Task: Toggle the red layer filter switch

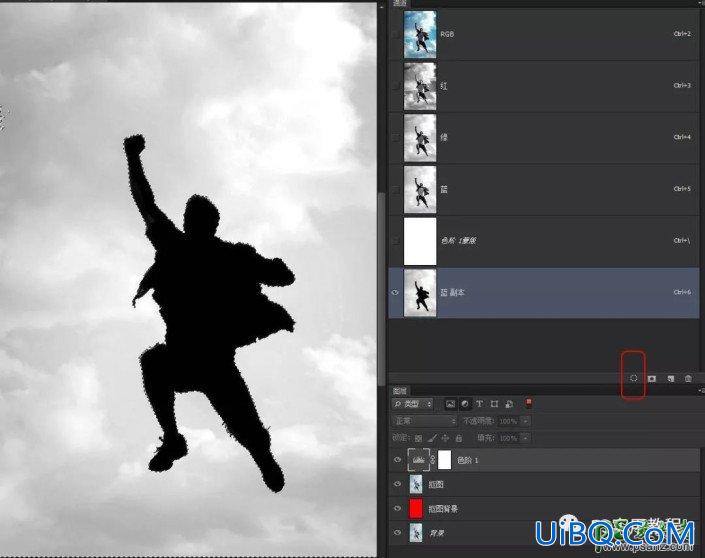Action: (x=529, y=403)
